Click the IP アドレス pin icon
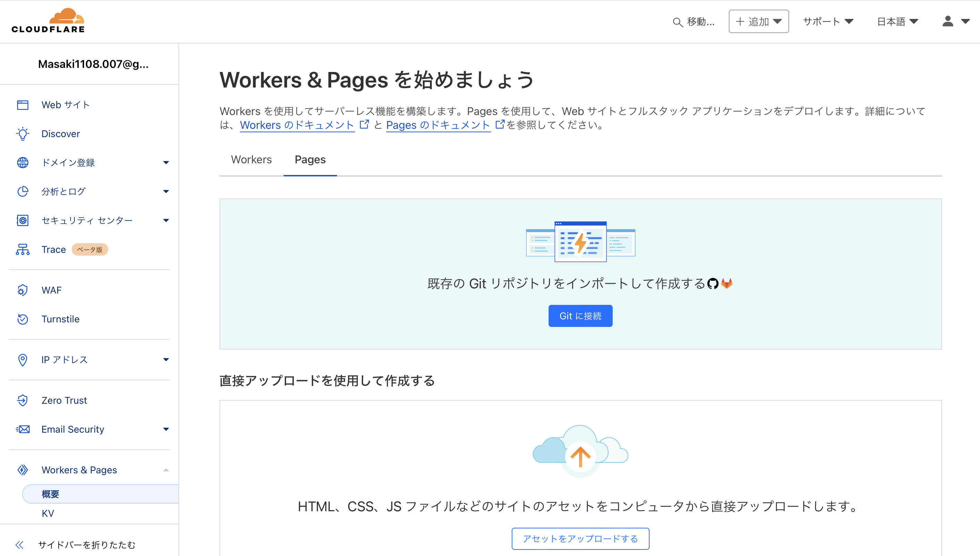Image resolution: width=980 pixels, height=556 pixels. click(22, 360)
